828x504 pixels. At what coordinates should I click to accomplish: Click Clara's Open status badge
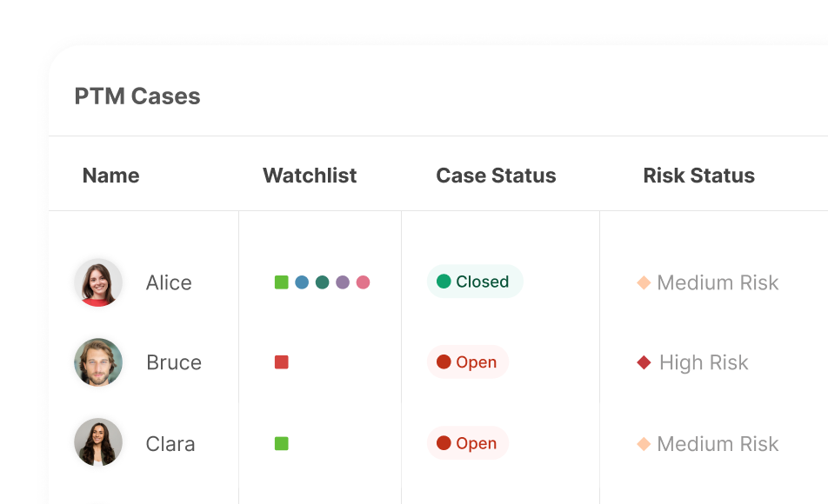[x=467, y=443]
